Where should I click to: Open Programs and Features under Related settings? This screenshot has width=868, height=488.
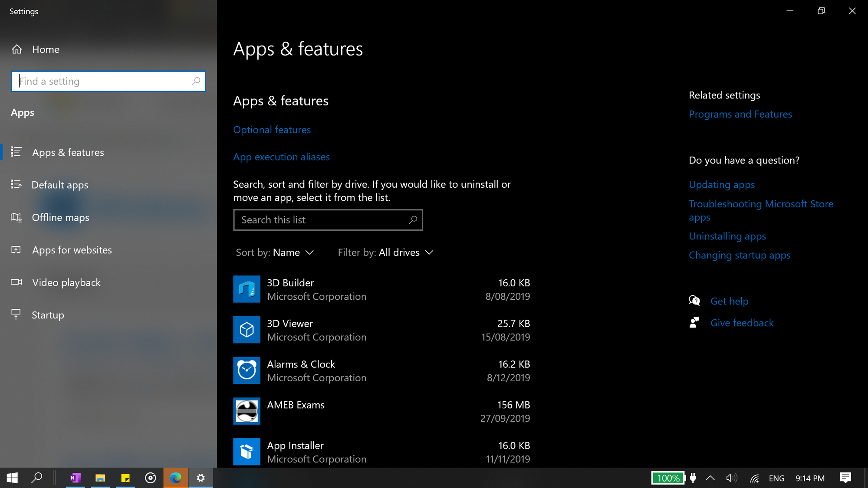click(740, 114)
